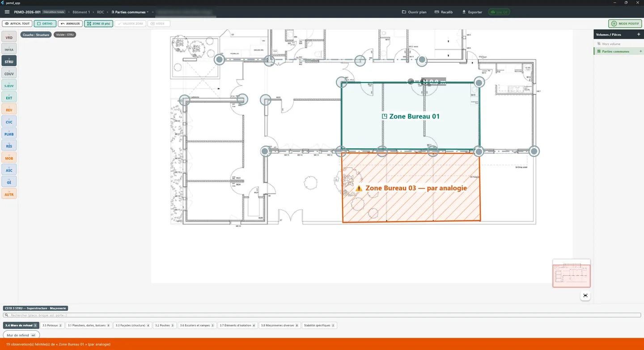Select the VRD layer button

pos(9,37)
